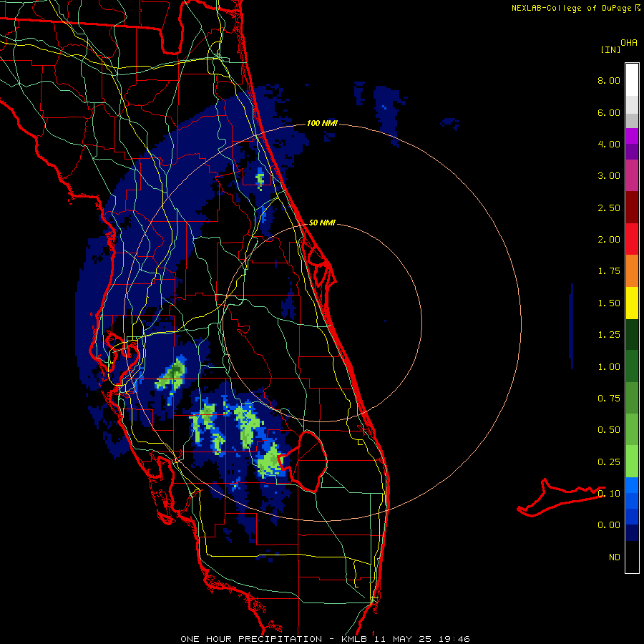Click the 0.50 legend value
Image resolution: width=644 pixels, height=644 pixels.
[609, 430]
